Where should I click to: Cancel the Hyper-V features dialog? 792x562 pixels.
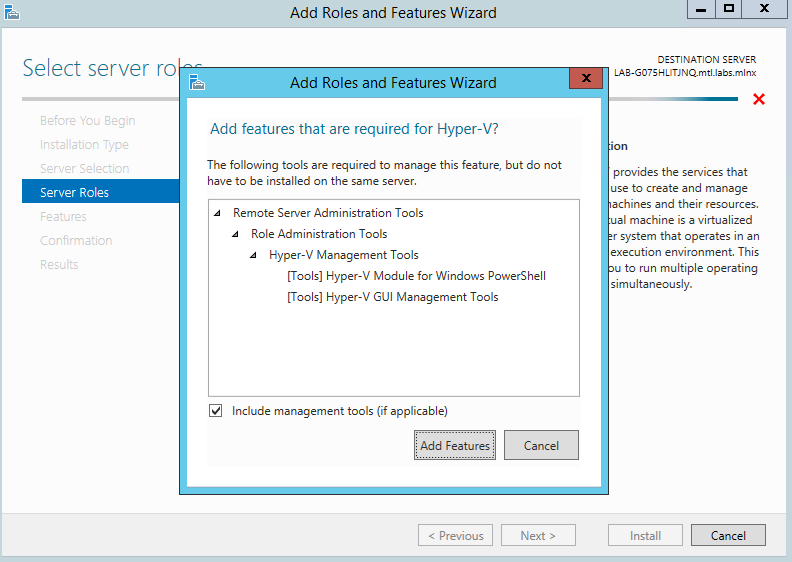(541, 446)
